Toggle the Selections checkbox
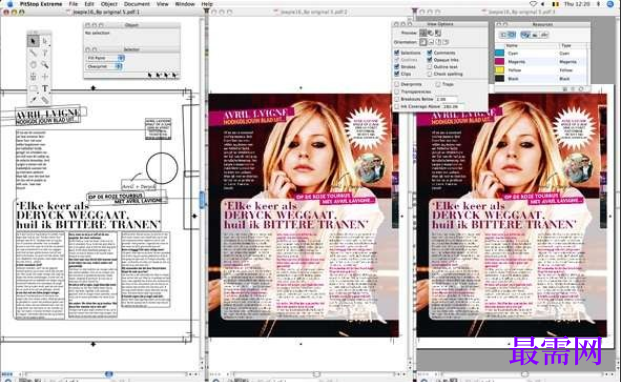Image resolution: width=621 pixels, height=382 pixels. [x=396, y=53]
